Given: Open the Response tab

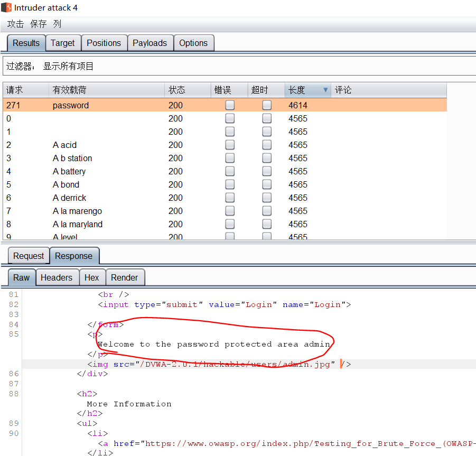Looking at the screenshot, I should 74,256.
